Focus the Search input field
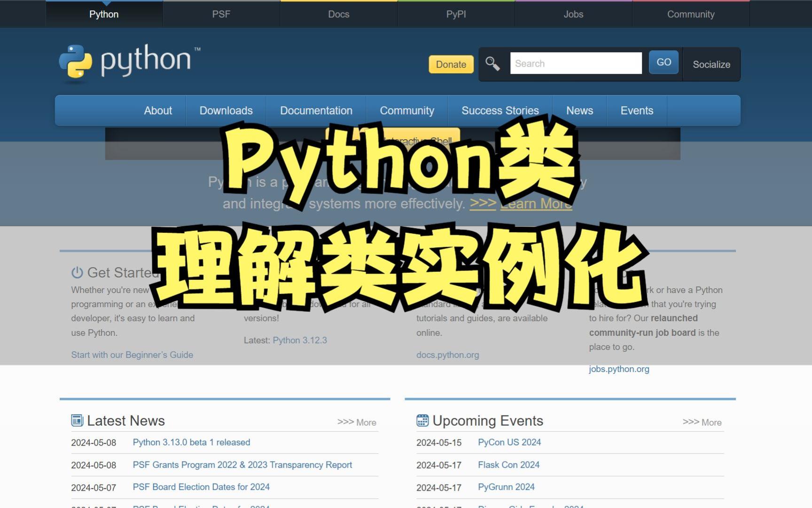Screen dimensions: 812x508 576,63
